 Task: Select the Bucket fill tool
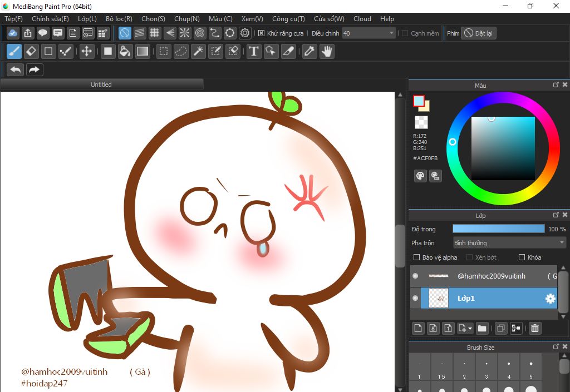point(125,51)
